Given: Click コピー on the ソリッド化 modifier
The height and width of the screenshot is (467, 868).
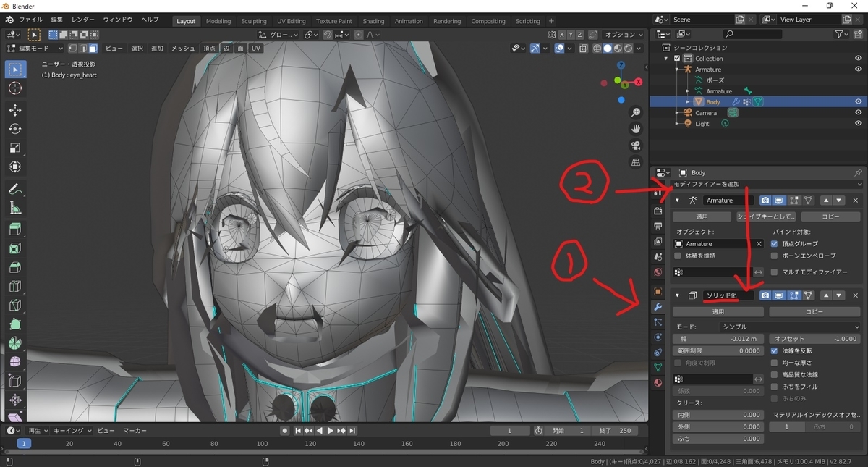Looking at the screenshot, I should [814, 311].
